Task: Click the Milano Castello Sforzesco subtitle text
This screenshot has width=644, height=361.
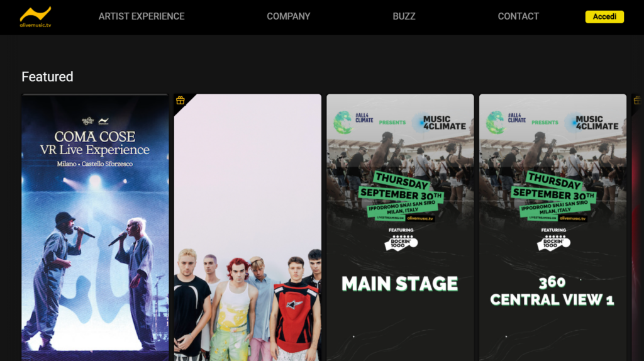Action: [95, 164]
